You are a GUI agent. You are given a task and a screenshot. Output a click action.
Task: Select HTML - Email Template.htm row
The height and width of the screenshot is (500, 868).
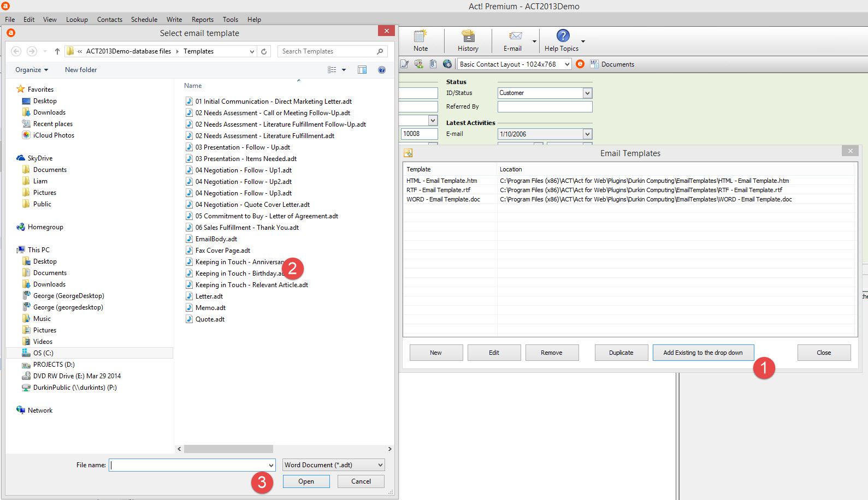click(x=629, y=181)
